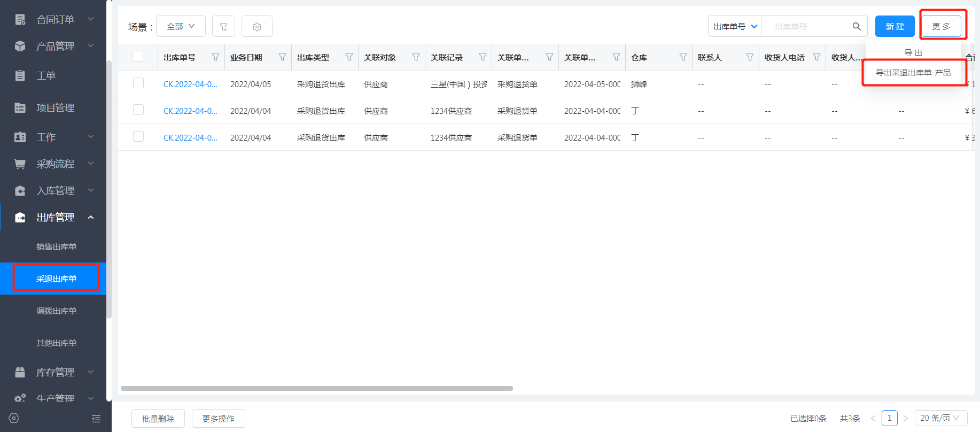Expand the 采购流程 menu
This screenshot has height=432, width=980.
point(91,164)
